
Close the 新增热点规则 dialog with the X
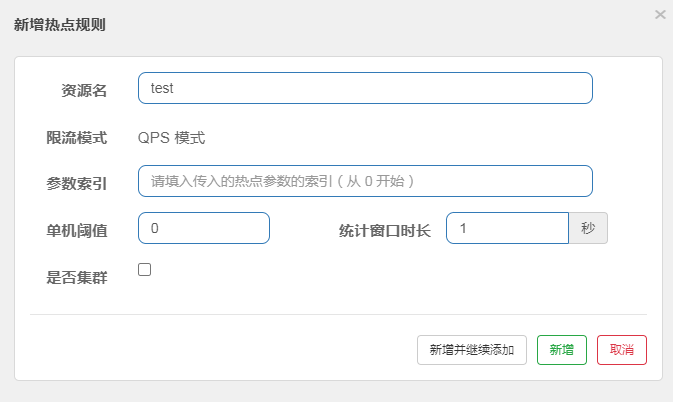pyautogui.click(x=659, y=15)
